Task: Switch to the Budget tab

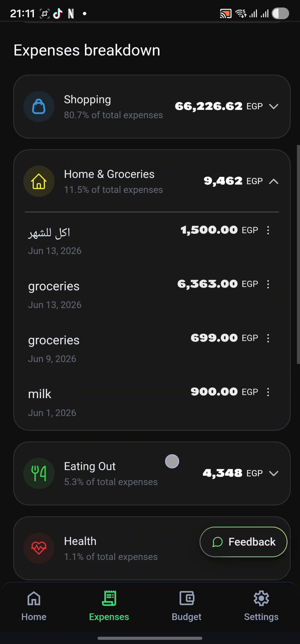Action: (x=187, y=606)
